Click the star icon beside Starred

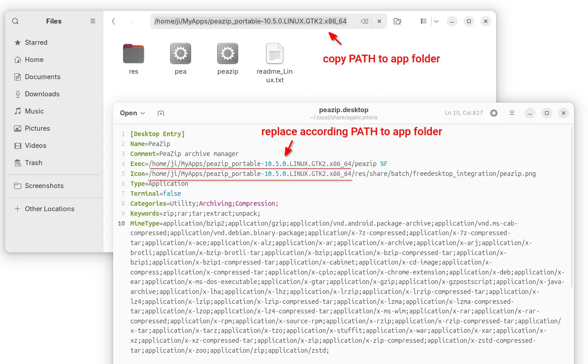click(x=18, y=43)
